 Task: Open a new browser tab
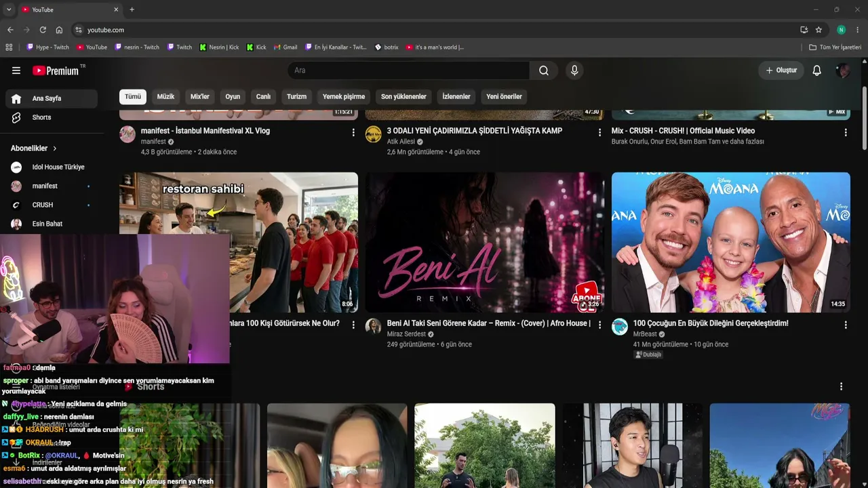pyautogui.click(x=132, y=9)
